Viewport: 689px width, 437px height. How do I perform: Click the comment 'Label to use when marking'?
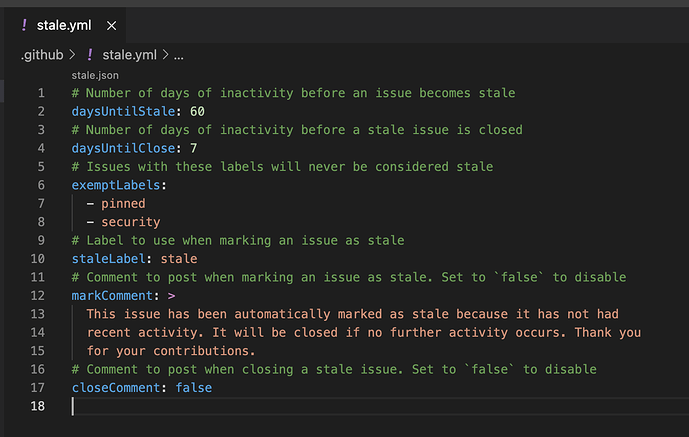pos(238,240)
